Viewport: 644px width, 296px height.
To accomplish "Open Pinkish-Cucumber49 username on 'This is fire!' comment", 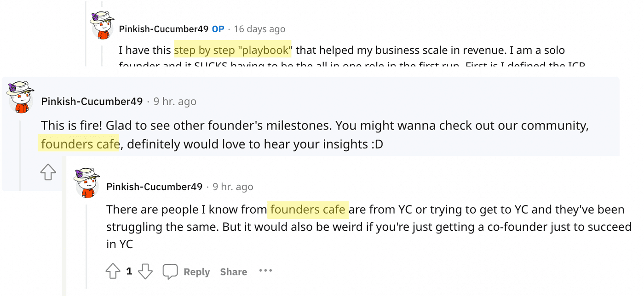I will [92, 102].
